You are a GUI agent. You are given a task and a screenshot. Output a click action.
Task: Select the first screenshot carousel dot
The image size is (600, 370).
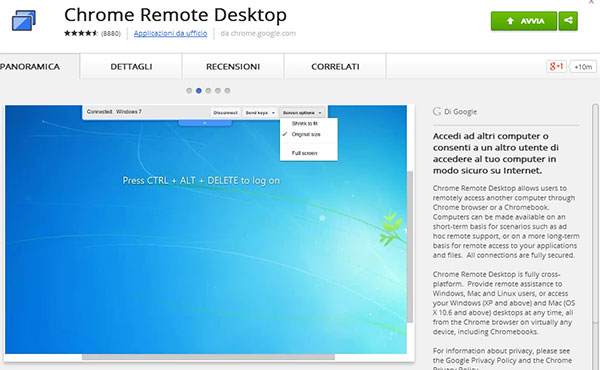click(x=189, y=91)
